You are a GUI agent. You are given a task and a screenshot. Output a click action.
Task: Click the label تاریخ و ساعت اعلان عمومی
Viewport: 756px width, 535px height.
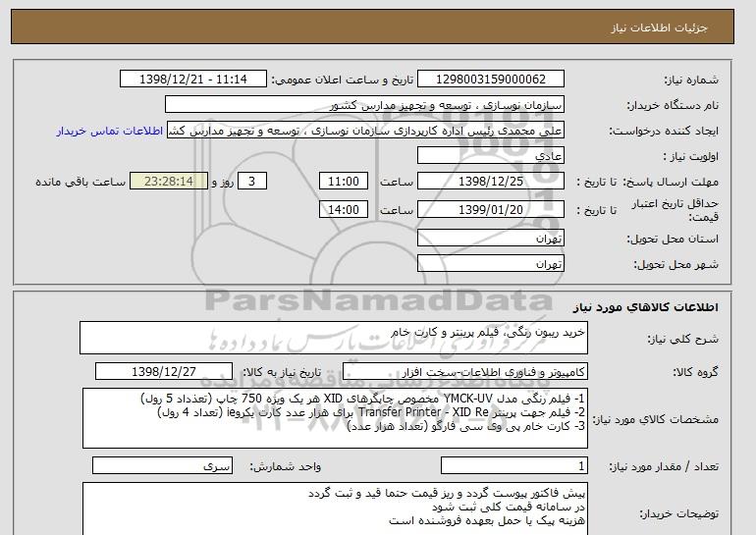[343, 80]
